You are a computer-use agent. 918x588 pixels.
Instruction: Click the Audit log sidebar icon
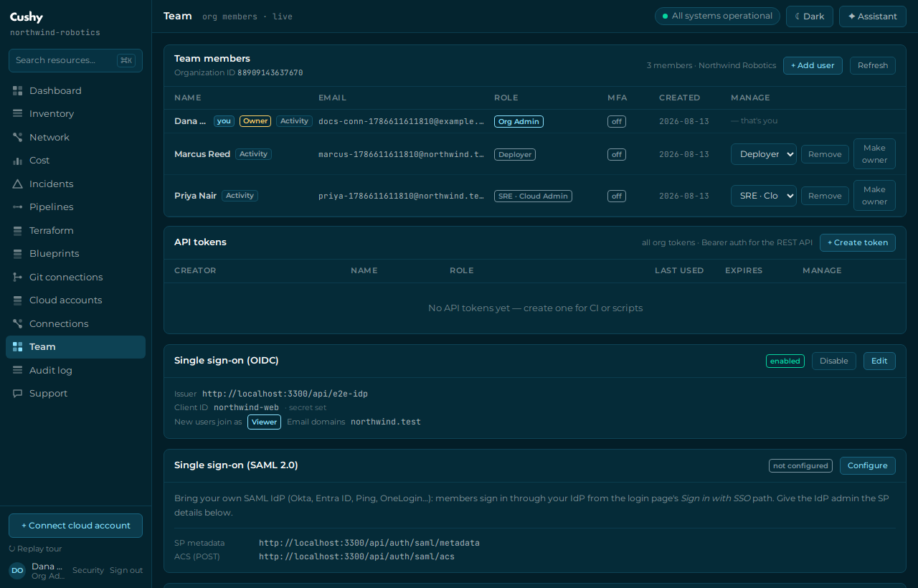(x=17, y=370)
